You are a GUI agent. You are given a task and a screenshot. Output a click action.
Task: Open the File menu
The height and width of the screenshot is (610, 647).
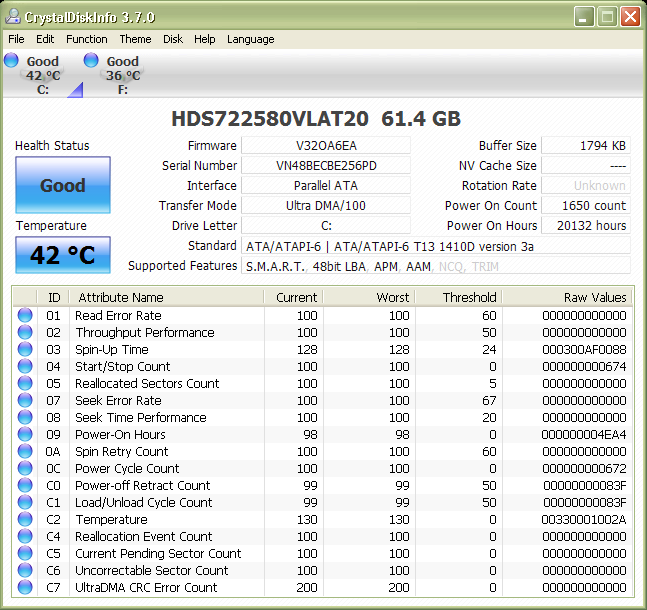pos(16,39)
